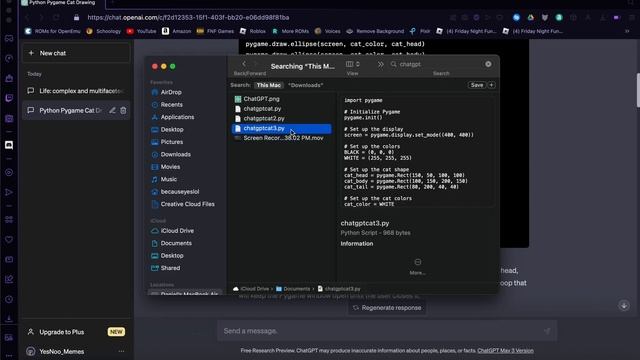Click Save search button in Finder
This screenshot has height=360, width=640.
[477, 85]
